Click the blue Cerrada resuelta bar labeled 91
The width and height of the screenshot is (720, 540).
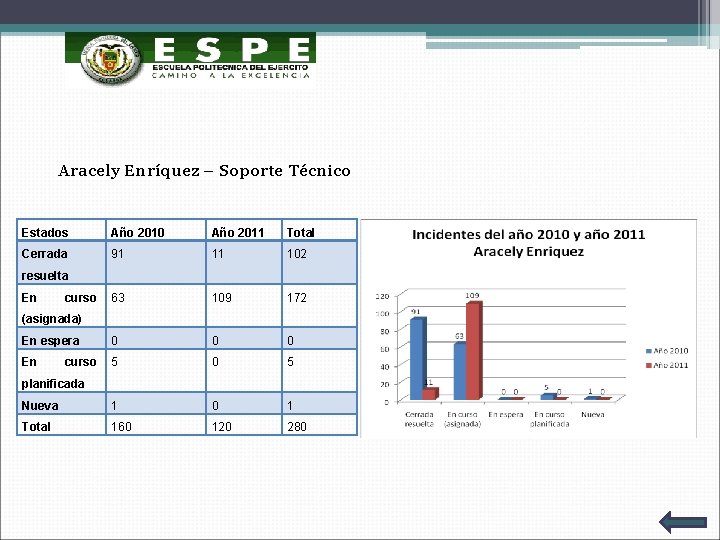click(x=417, y=358)
